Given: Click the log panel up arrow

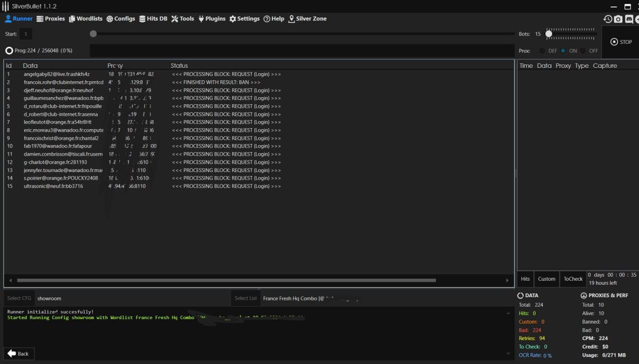Looking at the screenshot, I should (x=509, y=313).
